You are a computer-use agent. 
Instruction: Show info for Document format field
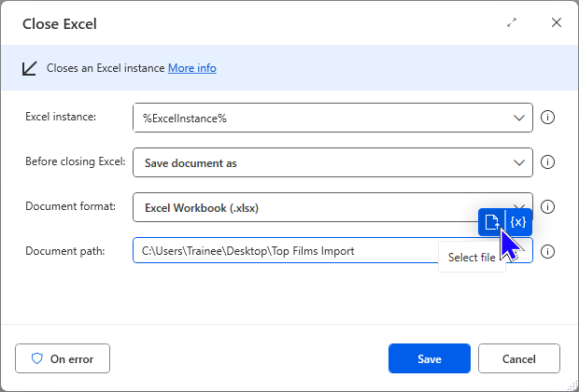547,206
